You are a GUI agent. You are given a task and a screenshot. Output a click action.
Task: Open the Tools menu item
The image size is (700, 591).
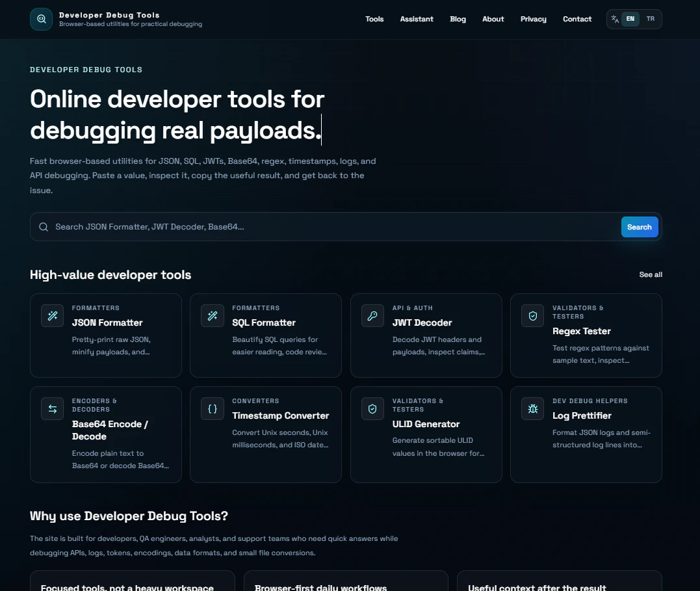[374, 20]
